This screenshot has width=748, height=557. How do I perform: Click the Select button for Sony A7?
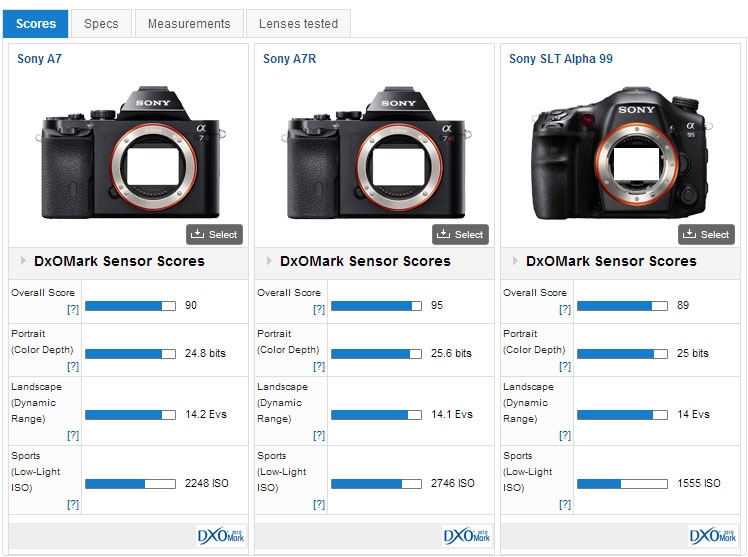(x=214, y=234)
